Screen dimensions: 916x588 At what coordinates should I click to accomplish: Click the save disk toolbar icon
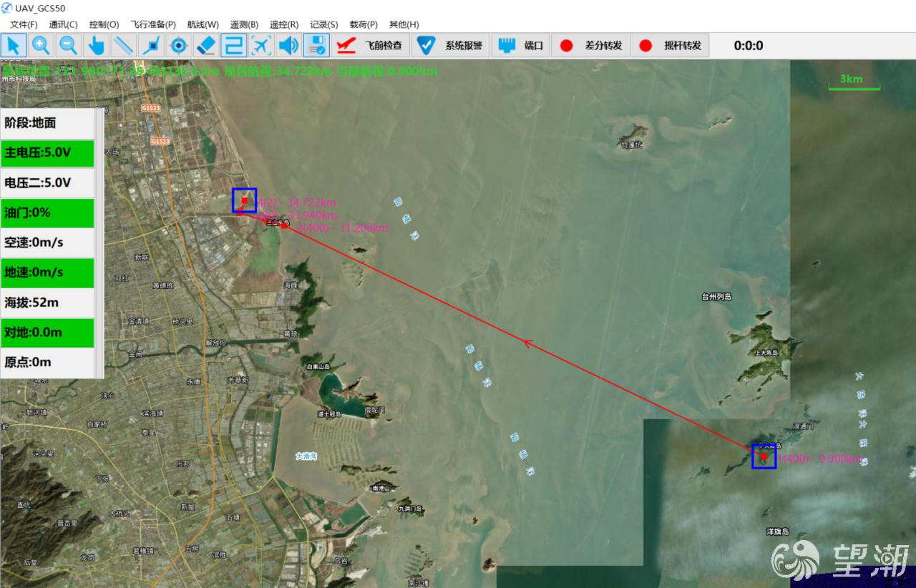point(316,46)
